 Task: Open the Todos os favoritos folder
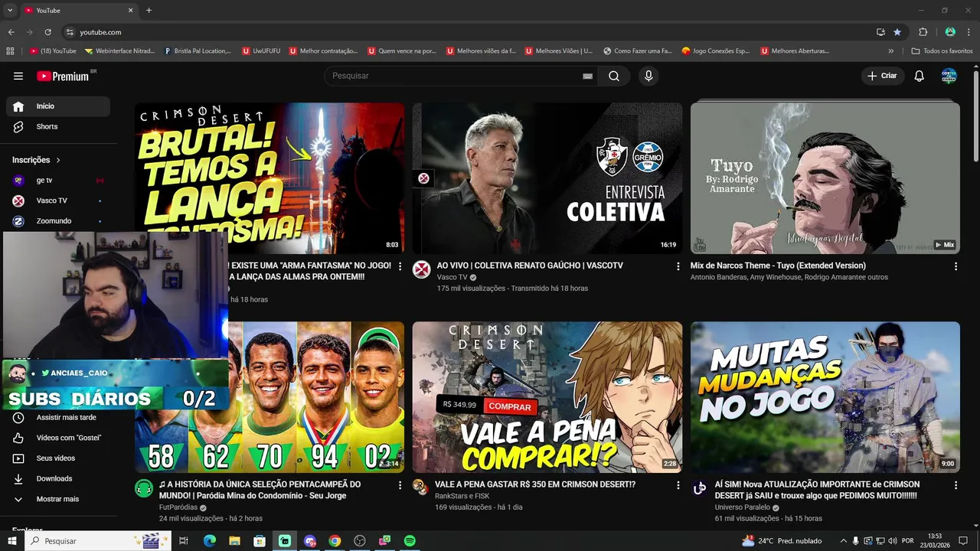coord(942,51)
